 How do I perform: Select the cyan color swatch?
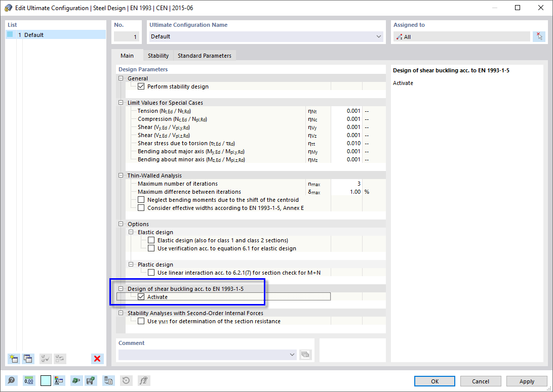pyautogui.click(x=45, y=380)
